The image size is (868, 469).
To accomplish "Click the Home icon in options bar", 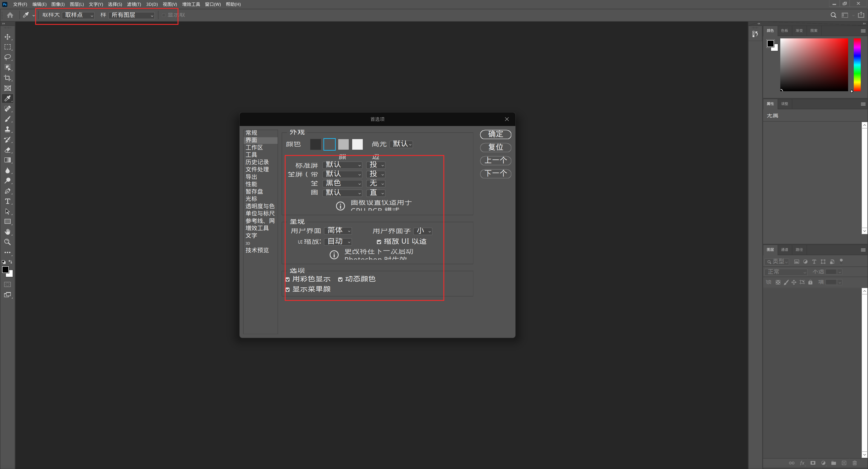I will tap(10, 15).
